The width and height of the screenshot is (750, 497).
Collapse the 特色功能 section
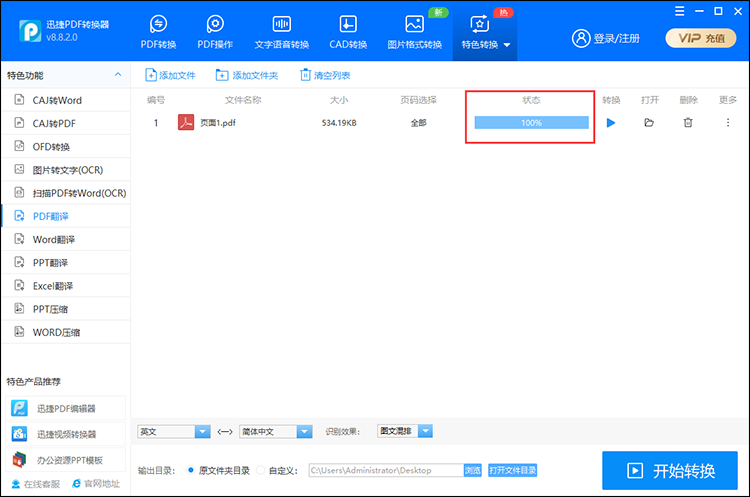[x=118, y=75]
